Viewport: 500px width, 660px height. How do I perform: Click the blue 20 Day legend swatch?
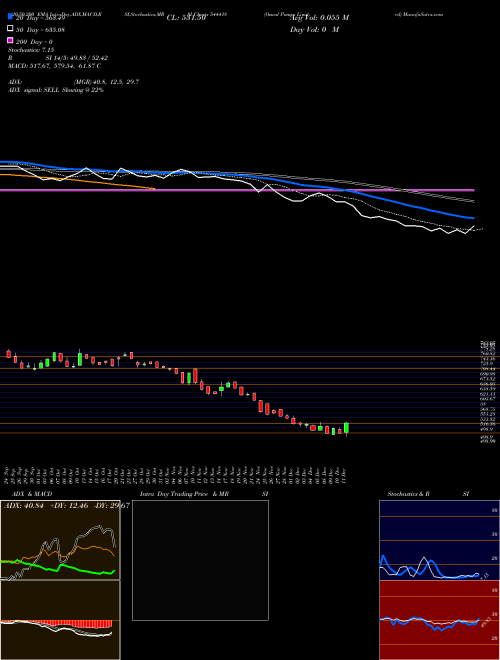click(x=10, y=17)
